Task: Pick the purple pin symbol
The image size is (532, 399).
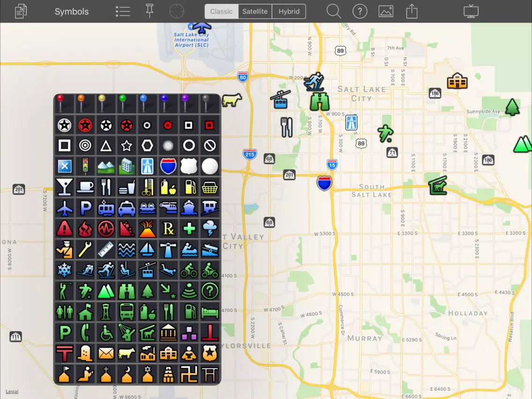Action: click(x=185, y=103)
